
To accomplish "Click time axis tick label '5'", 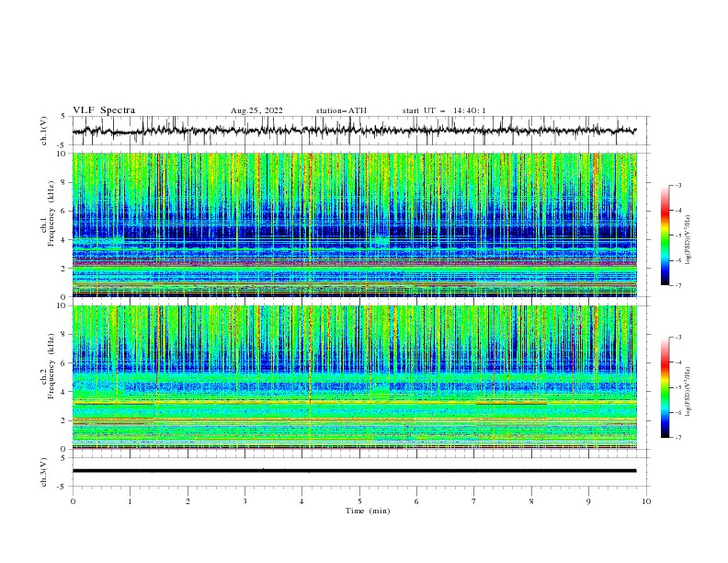I will [359, 501].
